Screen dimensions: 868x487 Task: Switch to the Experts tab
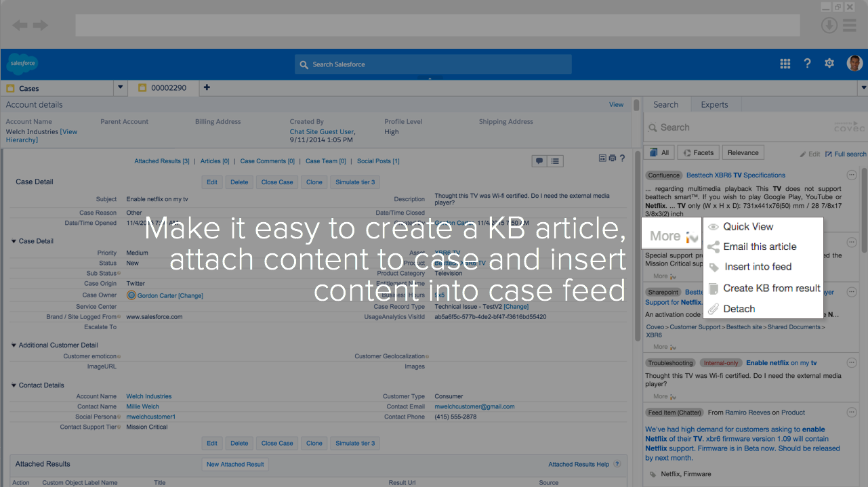point(715,104)
